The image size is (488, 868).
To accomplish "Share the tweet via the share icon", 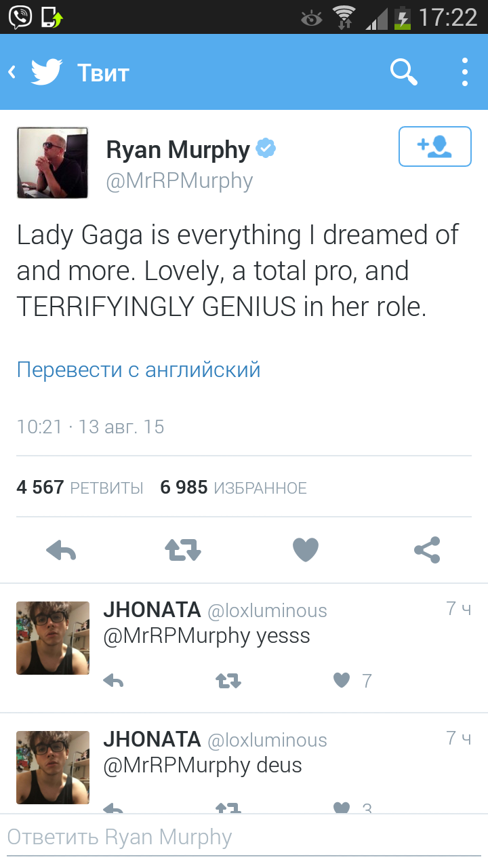I will [427, 550].
